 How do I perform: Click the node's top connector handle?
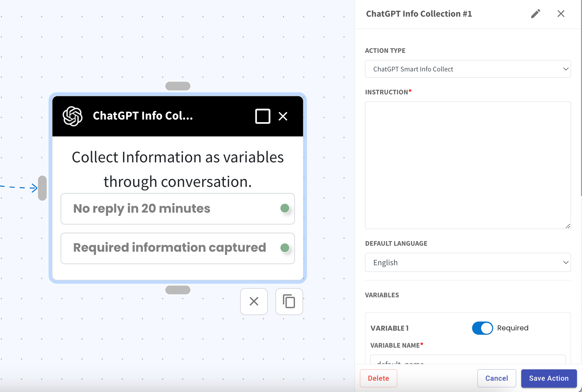click(x=178, y=86)
